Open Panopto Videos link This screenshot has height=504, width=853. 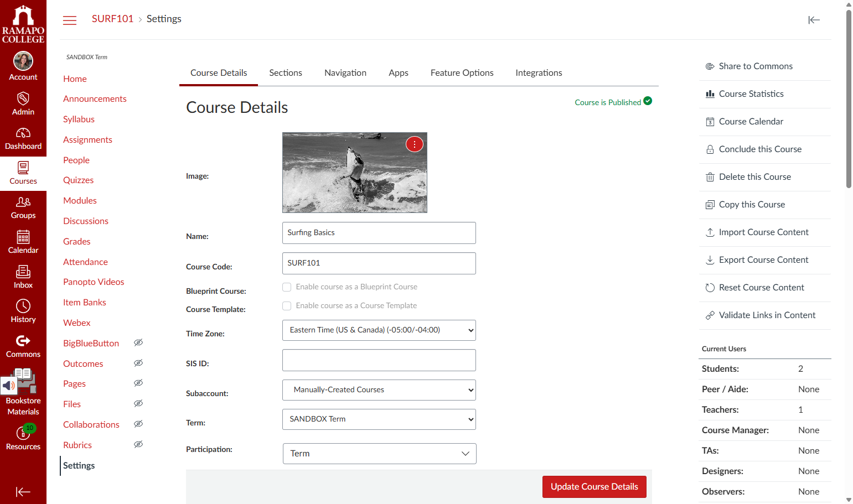pyautogui.click(x=94, y=282)
